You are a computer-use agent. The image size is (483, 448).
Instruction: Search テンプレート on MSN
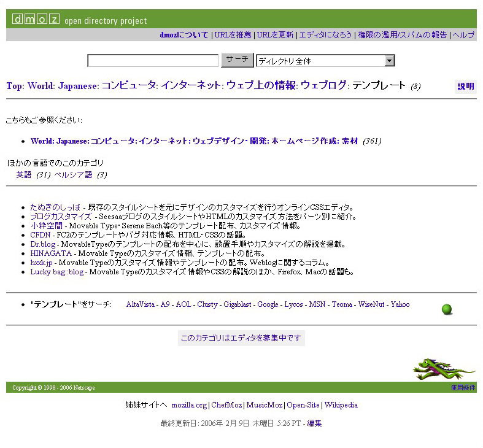point(317,304)
